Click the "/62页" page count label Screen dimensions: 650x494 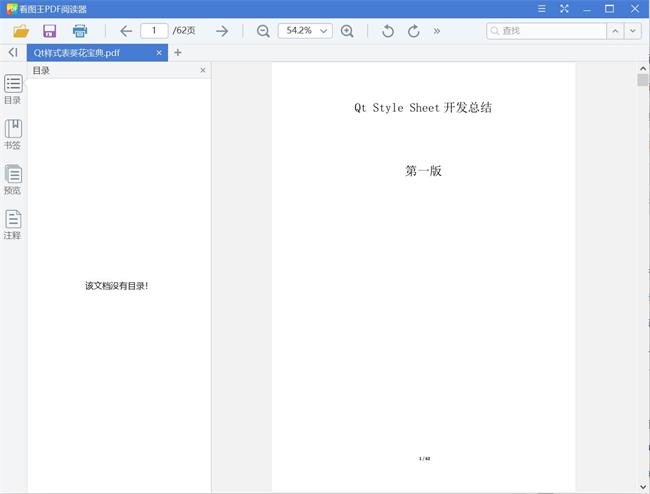[x=184, y=31]
